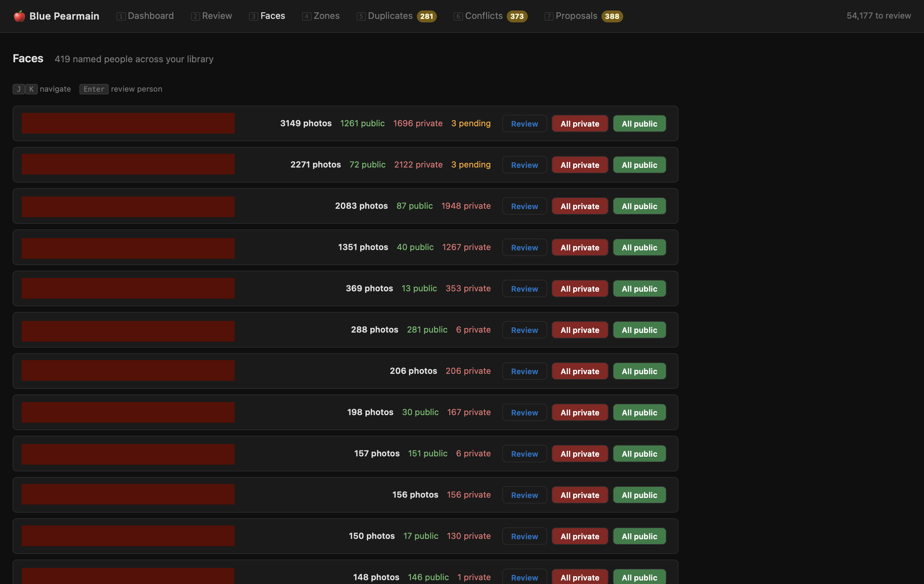
Task: Review the person with 157 photos
Action: click(x=524, y=454)
